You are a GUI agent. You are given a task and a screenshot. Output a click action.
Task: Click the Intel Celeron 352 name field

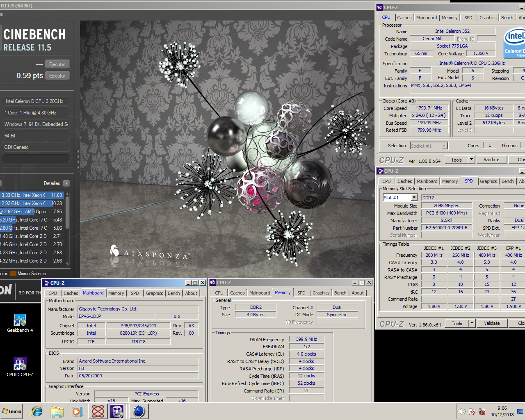(452, 31)
